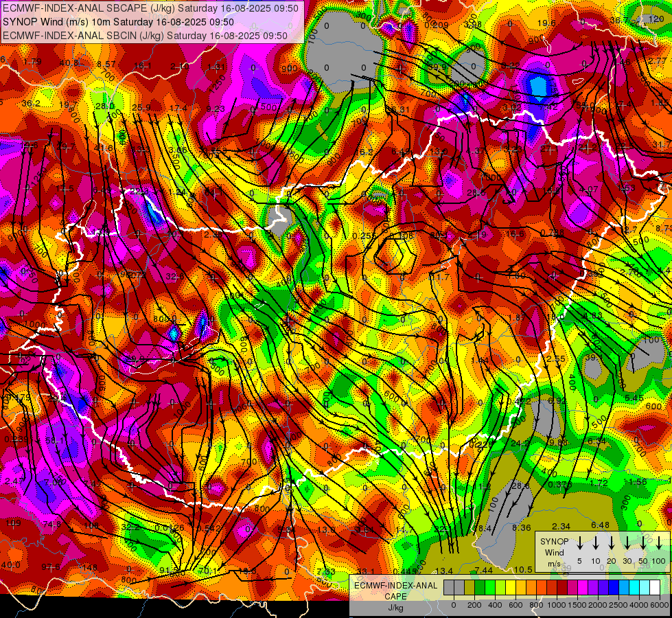Click the map value 16.6

point(515,233)
